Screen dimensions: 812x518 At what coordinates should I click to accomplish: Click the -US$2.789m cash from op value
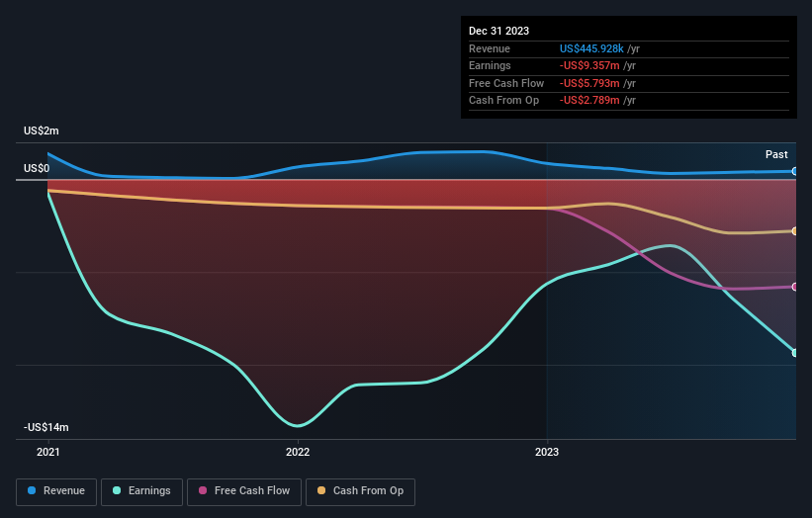pos(589,101)
